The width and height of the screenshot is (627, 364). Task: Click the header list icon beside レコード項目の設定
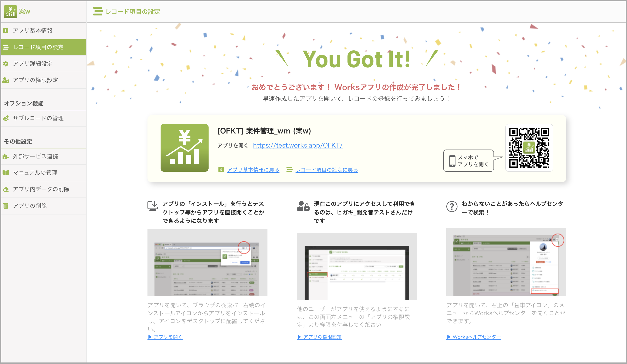(98, 11)
